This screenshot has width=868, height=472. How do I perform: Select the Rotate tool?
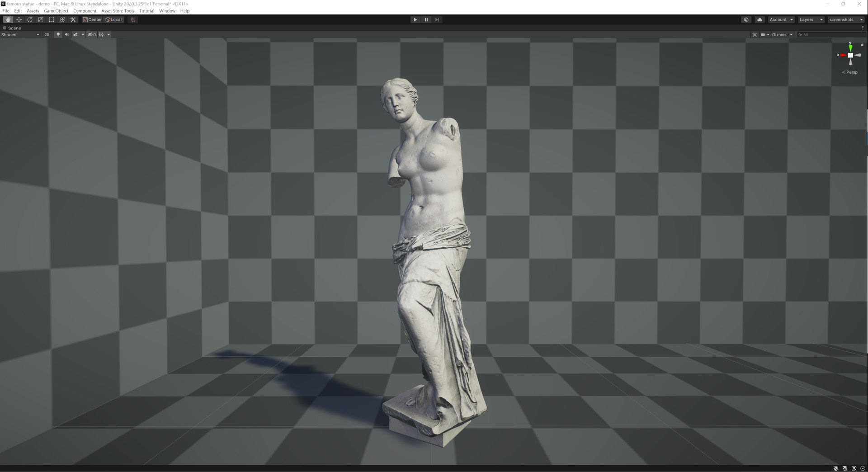(30, 19)
